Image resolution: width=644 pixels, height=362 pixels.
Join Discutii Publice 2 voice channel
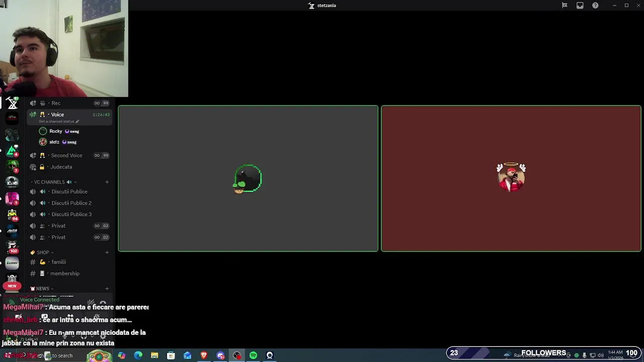(x=69, y=203)
